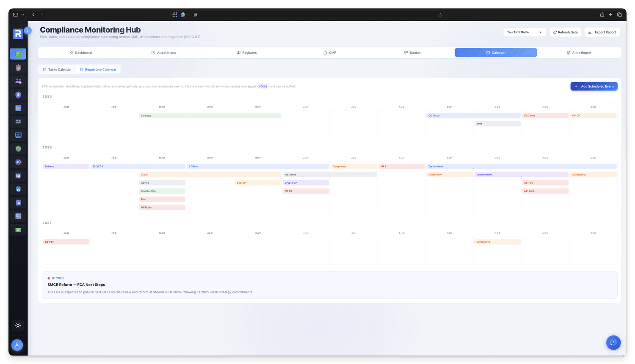Show the browser tab overview icon
This screenshot has height=364, width=635.
619,15
